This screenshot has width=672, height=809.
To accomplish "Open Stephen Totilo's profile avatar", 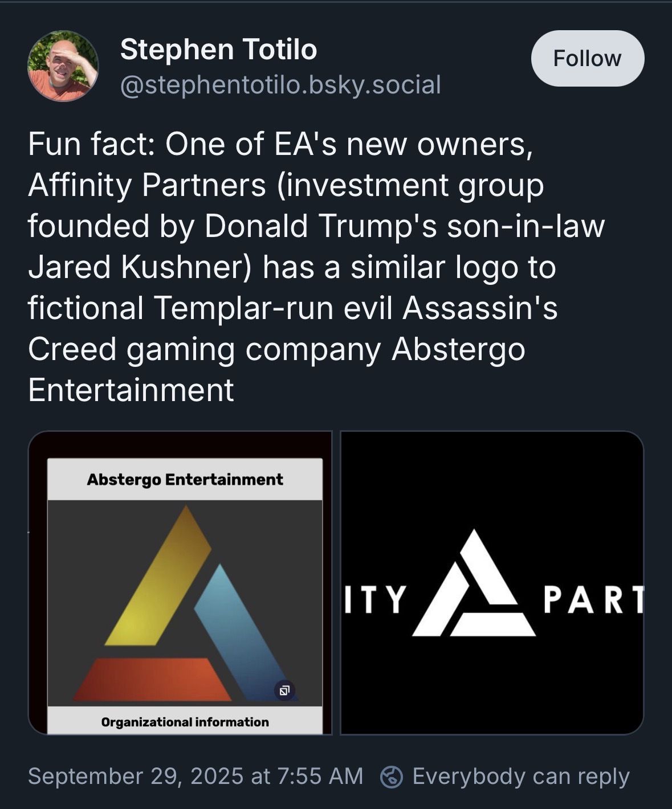I will click(63, 66).
